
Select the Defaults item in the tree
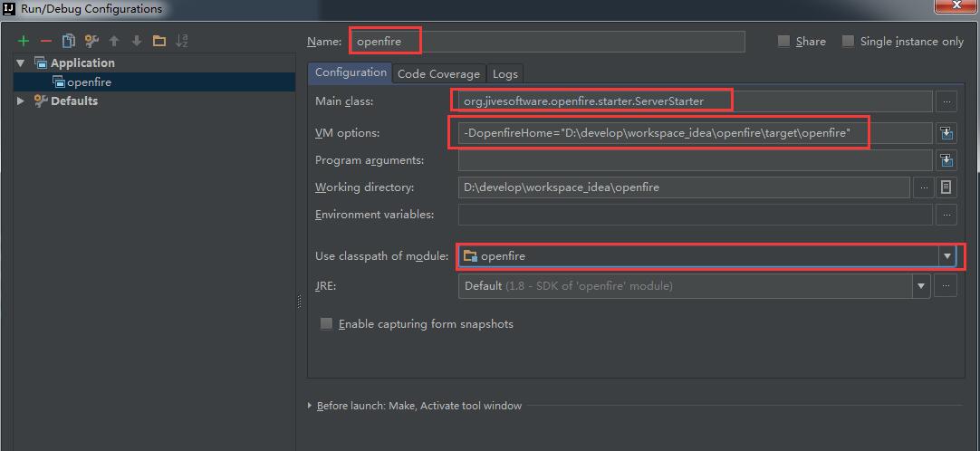[x=73, y=101]
